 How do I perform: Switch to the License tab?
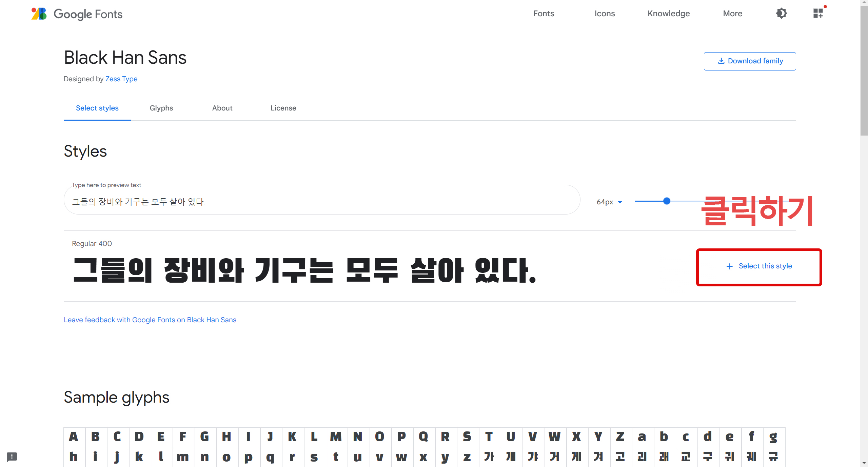click(283, 108)
